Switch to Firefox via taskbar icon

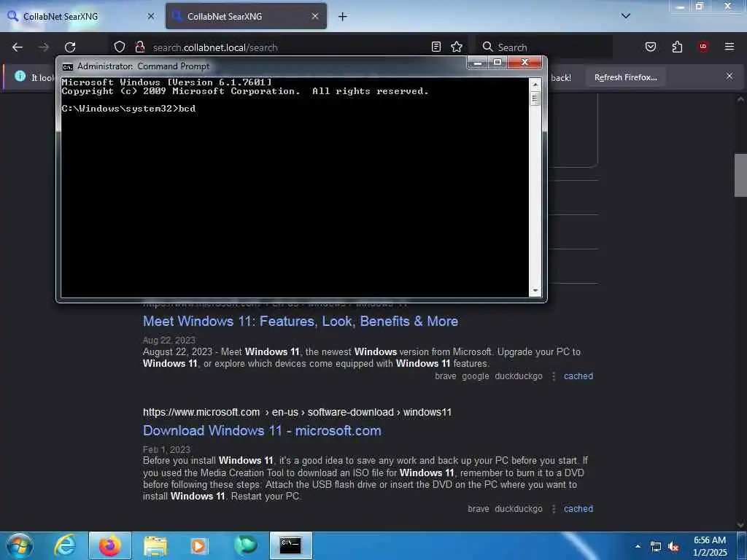pos(110,545)
